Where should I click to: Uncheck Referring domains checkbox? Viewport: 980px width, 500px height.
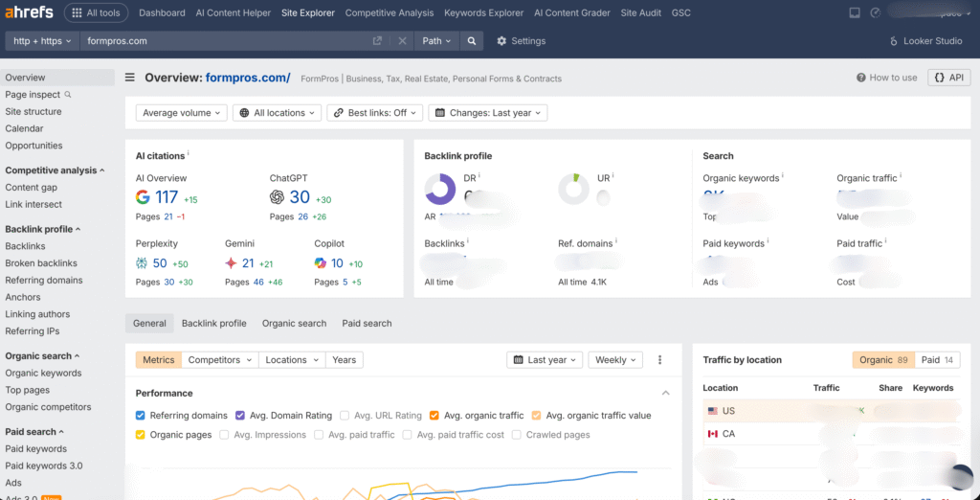point(141,416)
